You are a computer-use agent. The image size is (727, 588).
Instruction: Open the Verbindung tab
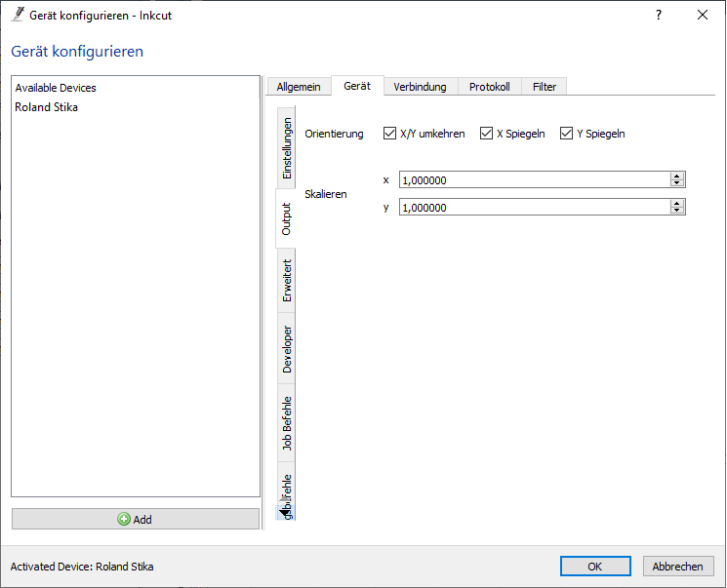pos(420,87)
